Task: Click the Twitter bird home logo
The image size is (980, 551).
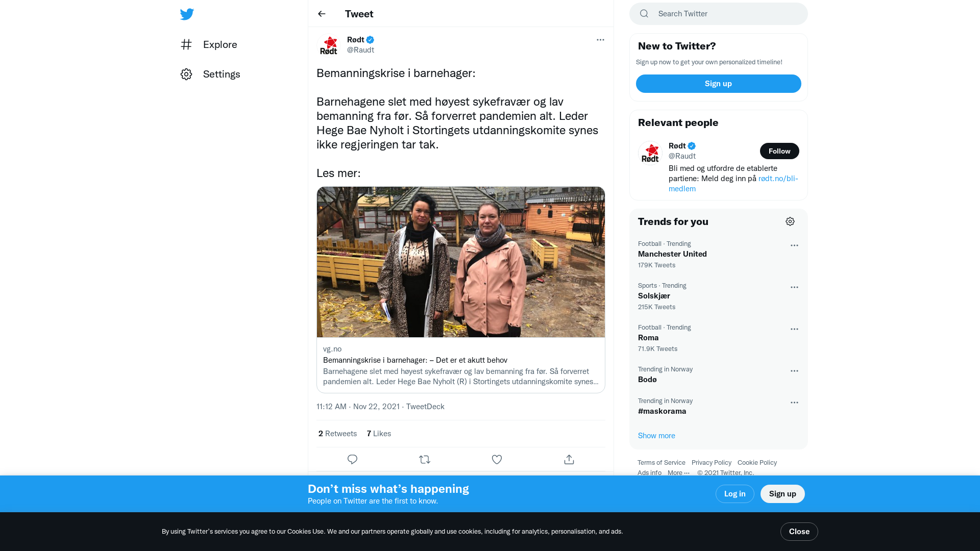Action: tap(187, 14)
